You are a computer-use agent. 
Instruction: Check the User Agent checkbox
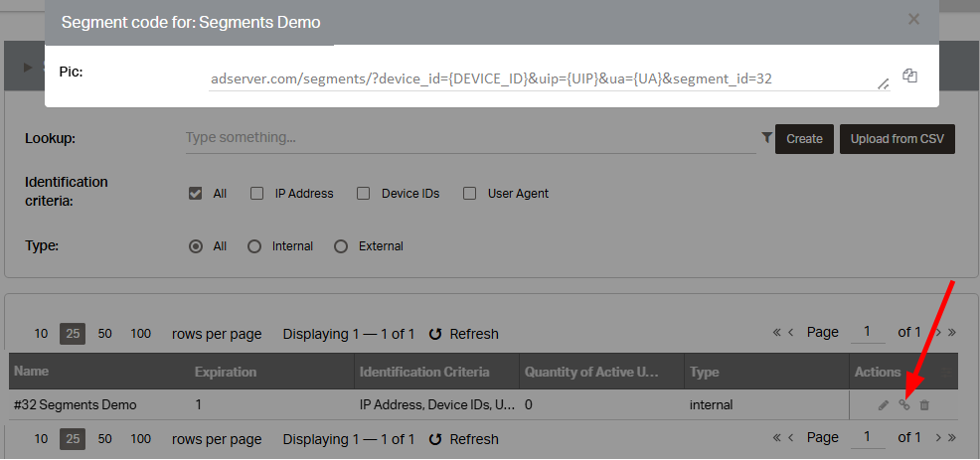(469, 193)
